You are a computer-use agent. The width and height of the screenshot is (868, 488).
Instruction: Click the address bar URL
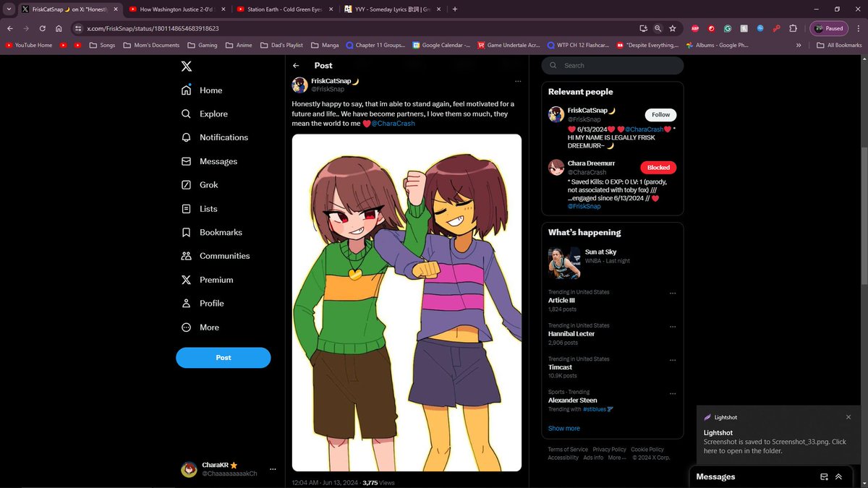pyautogui.click(x=153, y=28)
